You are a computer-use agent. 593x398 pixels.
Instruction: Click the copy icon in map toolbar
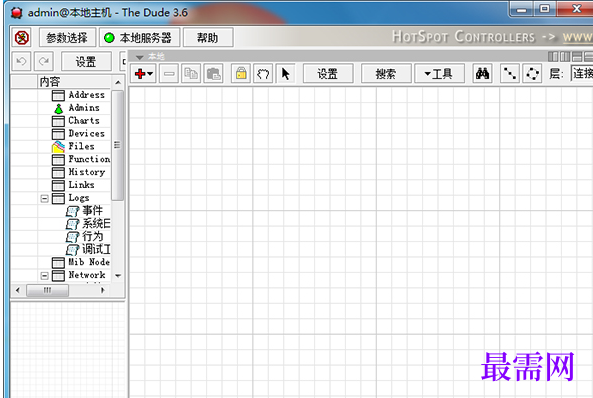pos(191,73)
